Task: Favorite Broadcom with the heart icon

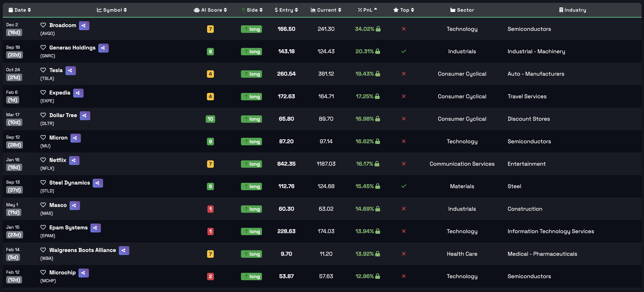Action: coord(43,25)
